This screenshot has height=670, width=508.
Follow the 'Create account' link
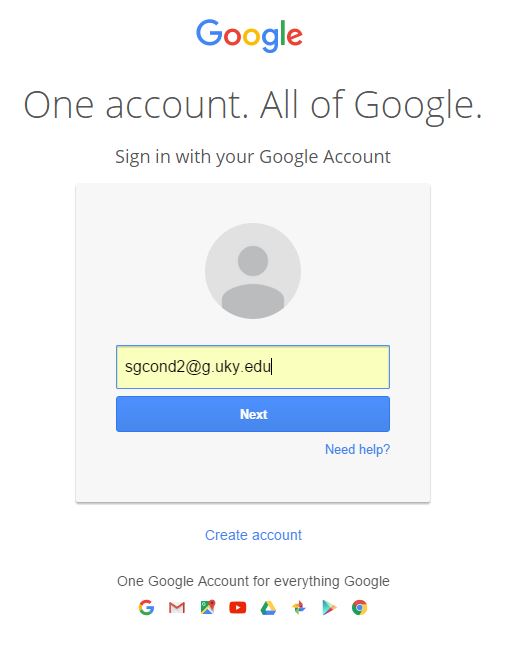pos(253,535)
